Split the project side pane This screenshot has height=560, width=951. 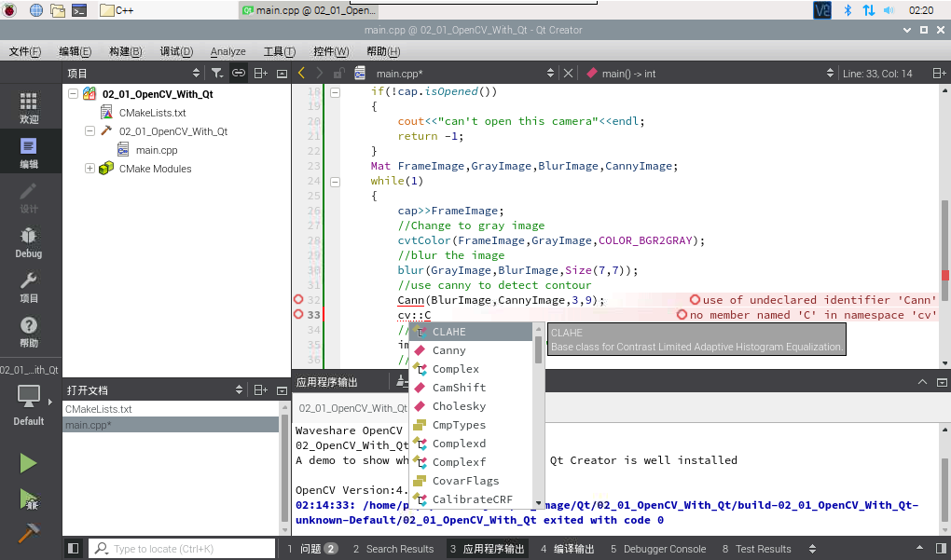pos(261,74)
